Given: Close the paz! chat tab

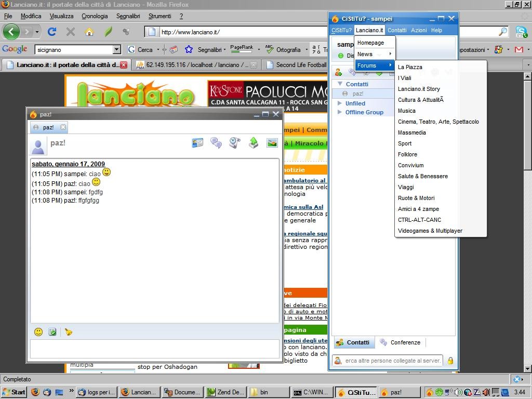Looking at the screenshot, I should coord(63,127).
